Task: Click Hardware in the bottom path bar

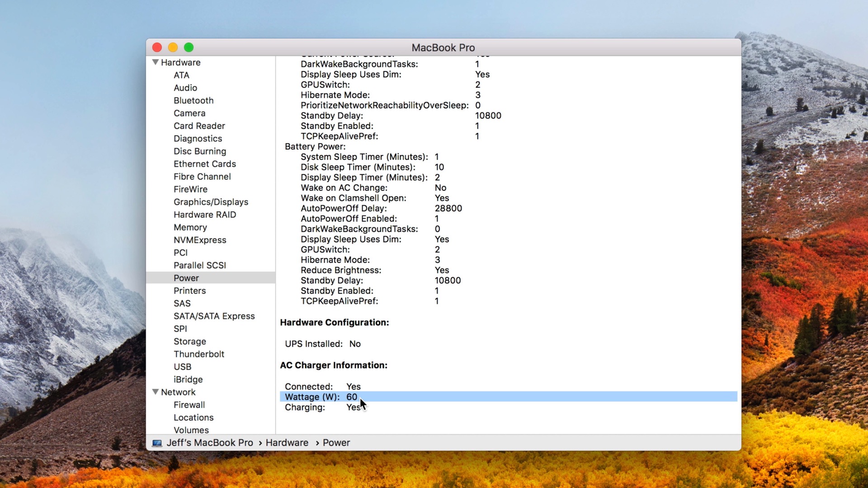Action: point(287,443)
